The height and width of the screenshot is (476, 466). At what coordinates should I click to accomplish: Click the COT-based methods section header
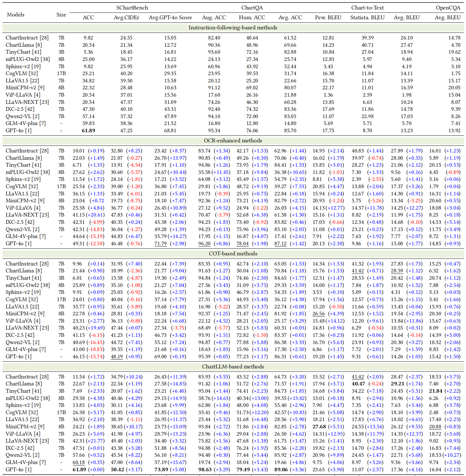(x=233, y=253)
